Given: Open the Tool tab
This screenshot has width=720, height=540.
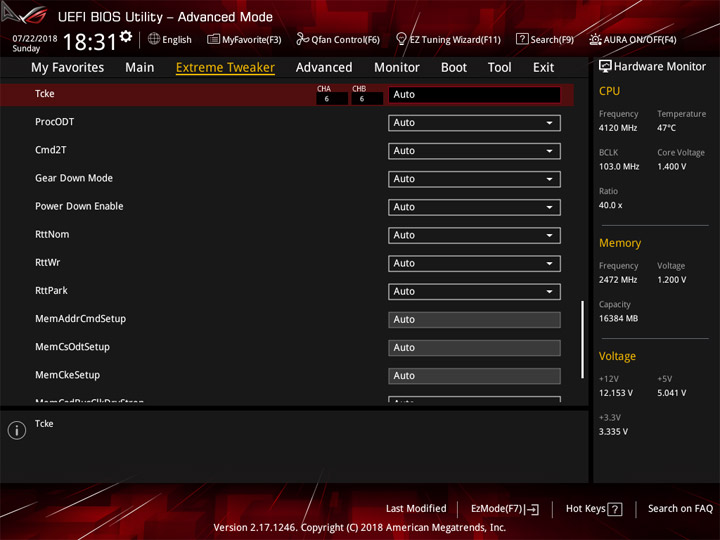Looking at the screenshot, I should click(499, 68).
